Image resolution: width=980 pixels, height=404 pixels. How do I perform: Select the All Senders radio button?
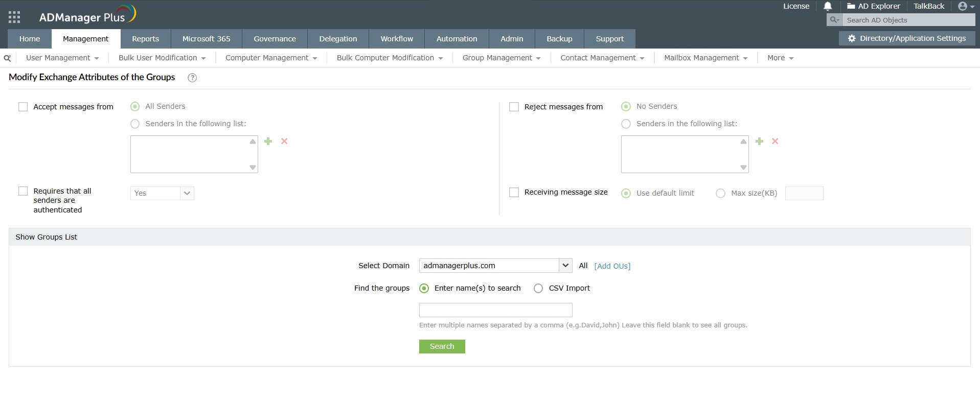click(x=135, y=106)
